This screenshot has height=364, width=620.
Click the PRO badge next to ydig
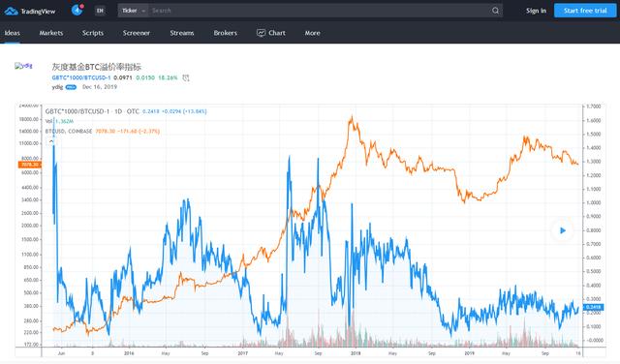[x=71, y=87]
